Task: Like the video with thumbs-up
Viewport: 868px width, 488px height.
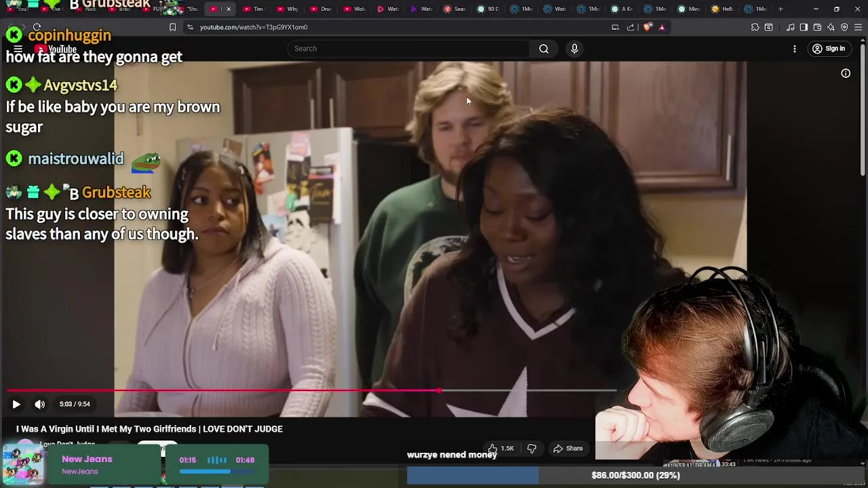Action: pyautogui.click(x=500, y=448)
